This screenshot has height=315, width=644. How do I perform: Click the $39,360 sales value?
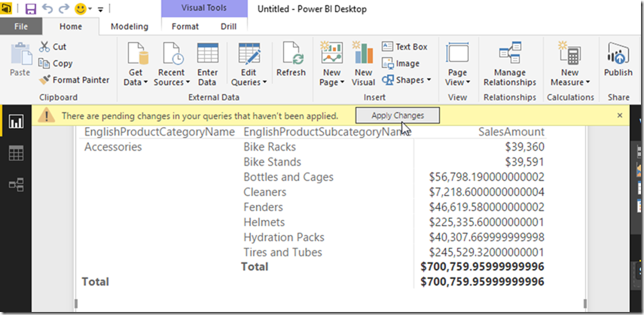525,147
